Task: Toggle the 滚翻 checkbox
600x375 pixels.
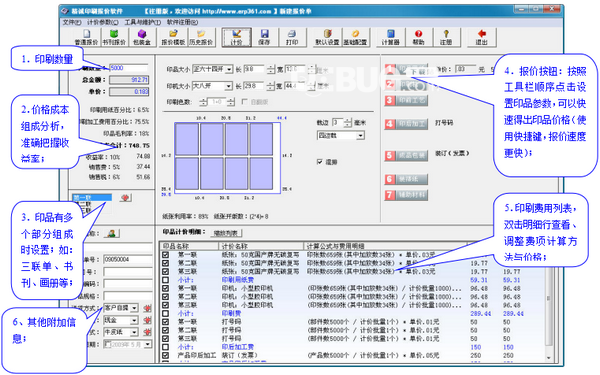Action: [320, 162]
